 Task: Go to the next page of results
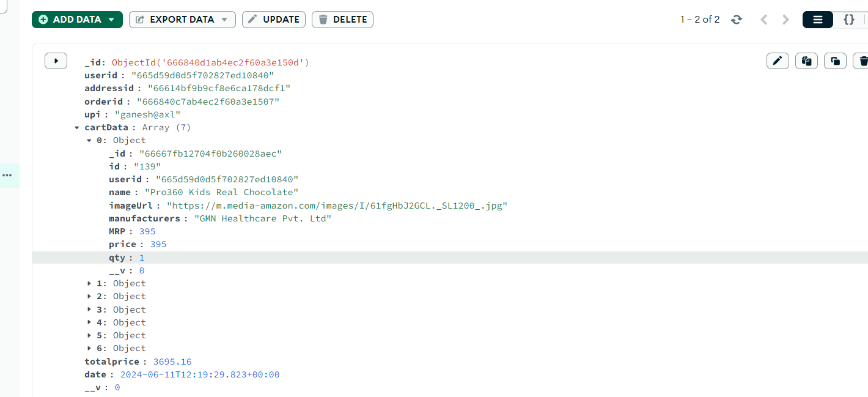click(x=786, y=20)
